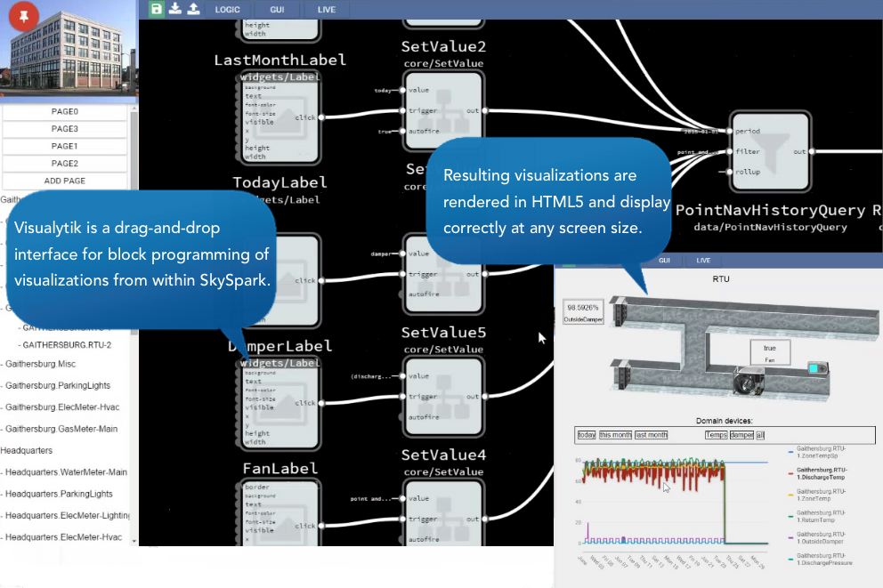Switch to the LOGIC tab in the main editor toolbar
883x588 pixels.
(228, 10)
